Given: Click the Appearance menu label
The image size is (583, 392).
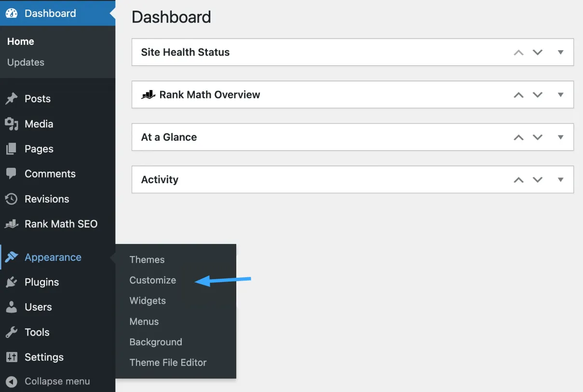Looking at the screenshot, I should coord(53,257).
